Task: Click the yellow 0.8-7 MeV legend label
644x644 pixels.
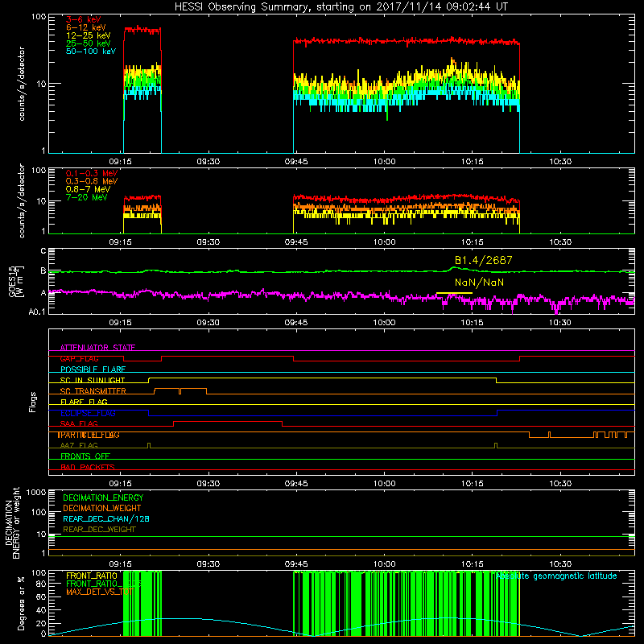Action: pyautogui.click(x=89, y=189)
